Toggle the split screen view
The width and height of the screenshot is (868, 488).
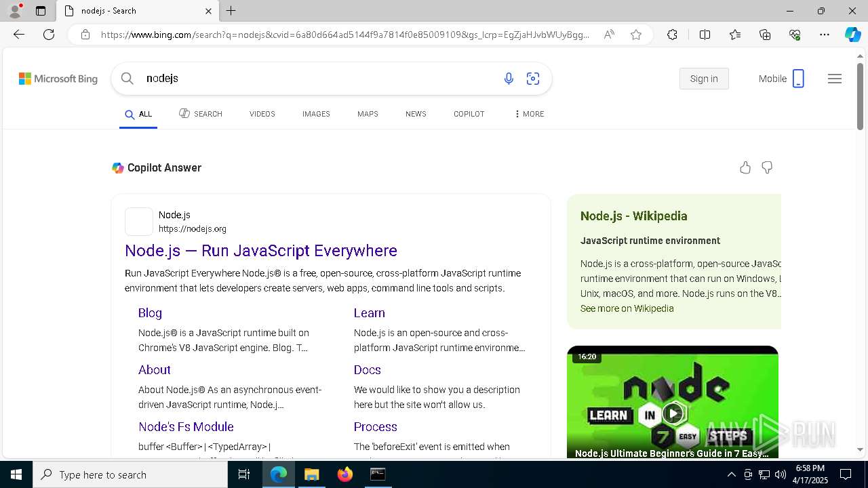tap(705, 35)
